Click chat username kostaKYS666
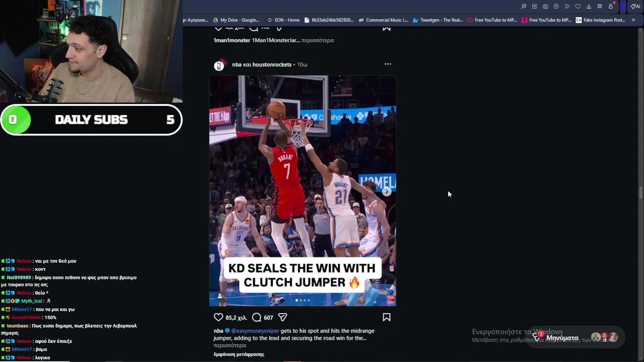 26,318
